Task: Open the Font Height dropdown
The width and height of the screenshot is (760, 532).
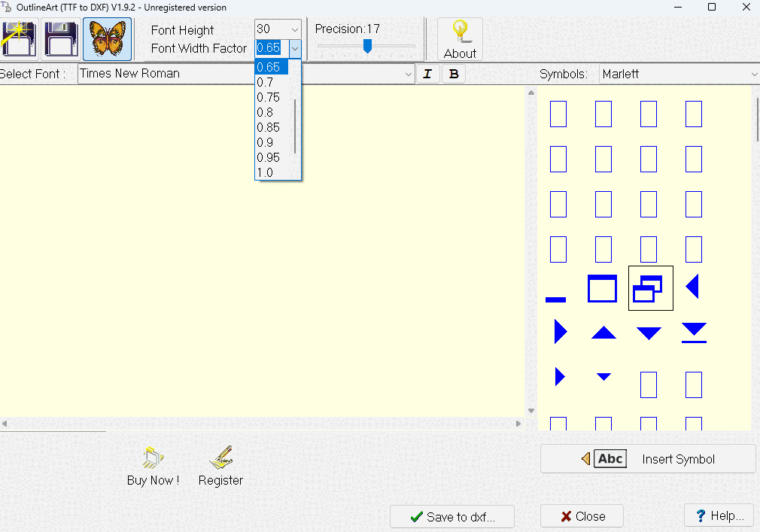Action: coord(294,29)
